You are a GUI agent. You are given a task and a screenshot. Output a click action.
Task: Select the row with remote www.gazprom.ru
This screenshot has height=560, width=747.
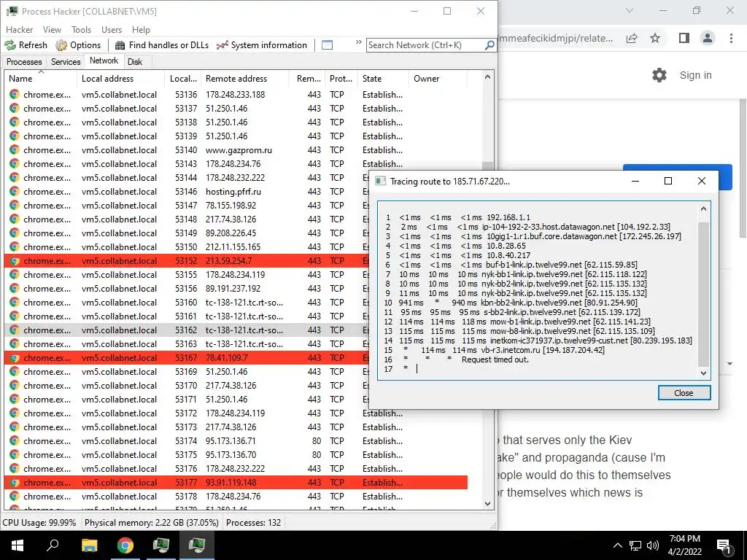(236, 150)
